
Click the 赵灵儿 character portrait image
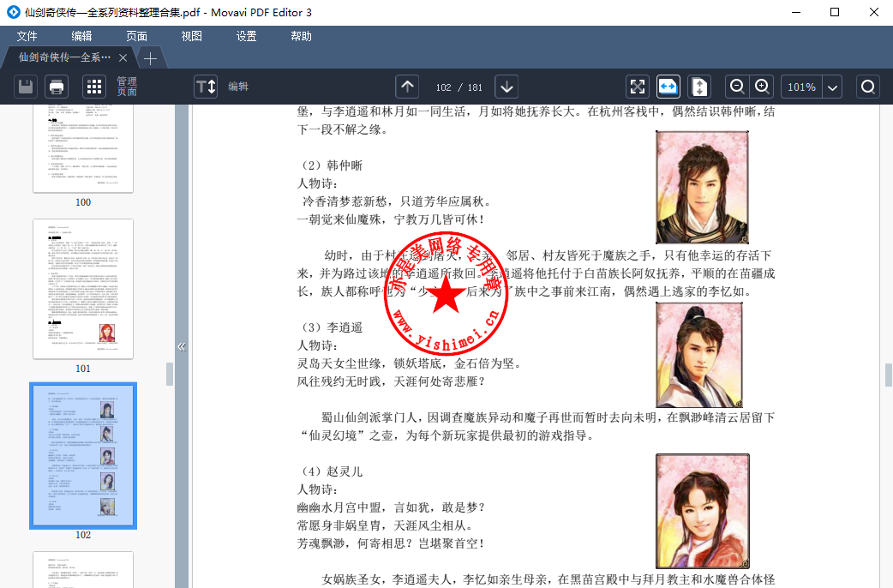pos(703,511)
